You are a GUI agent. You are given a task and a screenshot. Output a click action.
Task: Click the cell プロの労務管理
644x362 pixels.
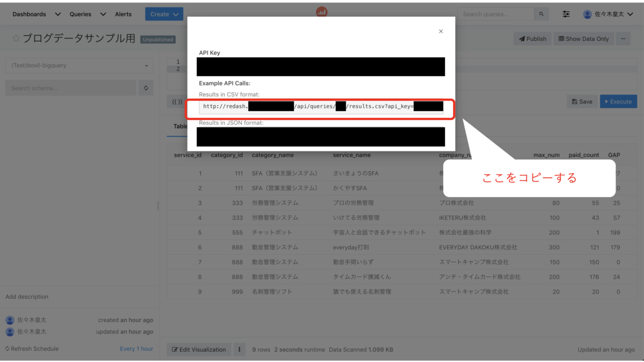click(x=353, y=203)
